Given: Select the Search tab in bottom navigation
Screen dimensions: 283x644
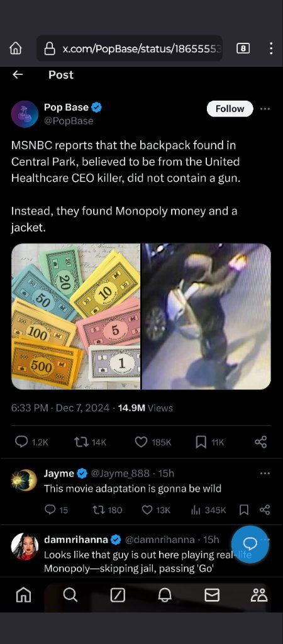Looking at the screenshot, I should click(x=70, y=594).
